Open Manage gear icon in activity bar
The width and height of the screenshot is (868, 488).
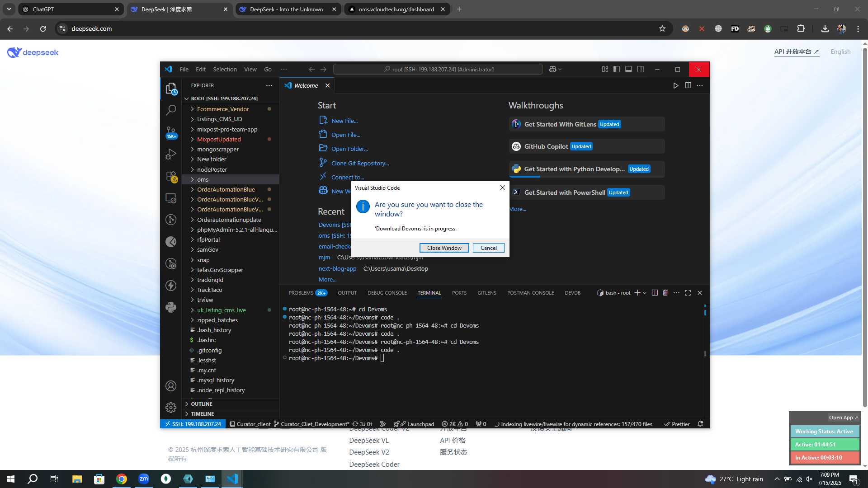pos(171,408)
